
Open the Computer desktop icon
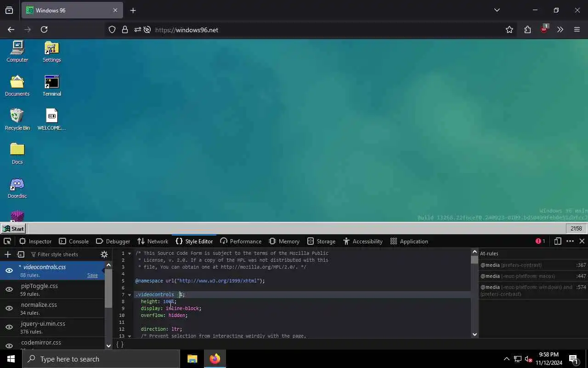17,52
